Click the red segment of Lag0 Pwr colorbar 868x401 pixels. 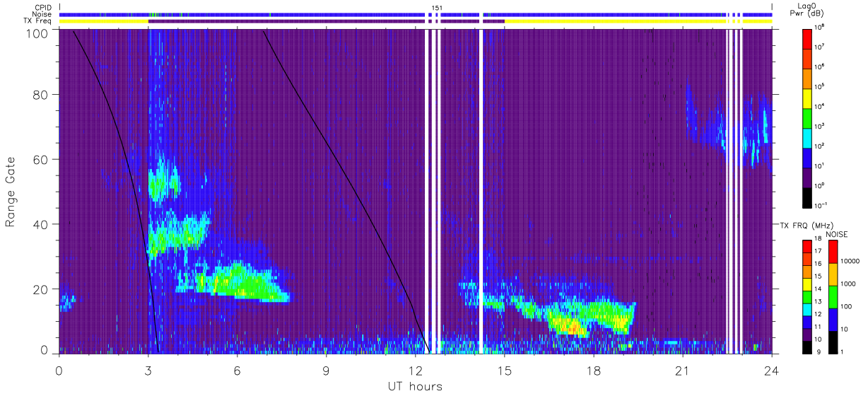[x=807, y=38]
